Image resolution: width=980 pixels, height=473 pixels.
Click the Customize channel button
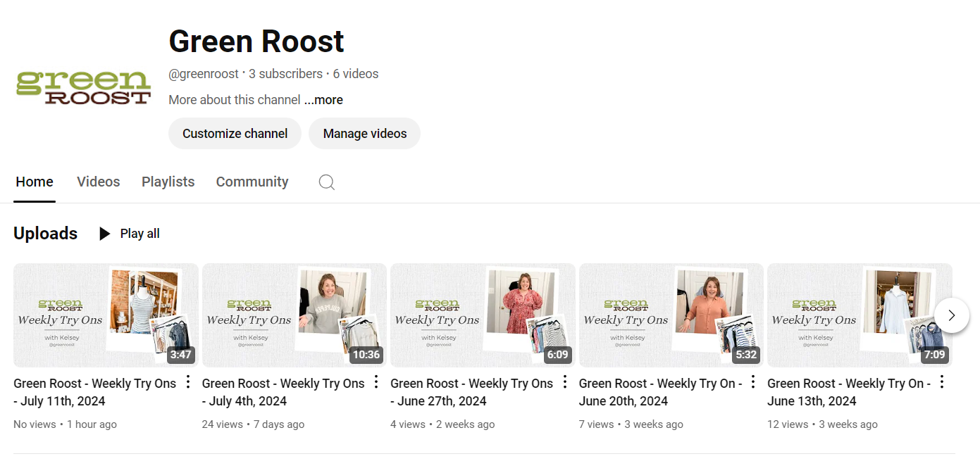pyautogui.click(x=235, y=134)
